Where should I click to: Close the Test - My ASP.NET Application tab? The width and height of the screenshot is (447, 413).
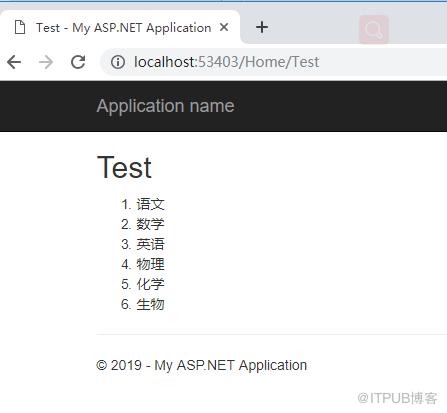tap(224, 27)
